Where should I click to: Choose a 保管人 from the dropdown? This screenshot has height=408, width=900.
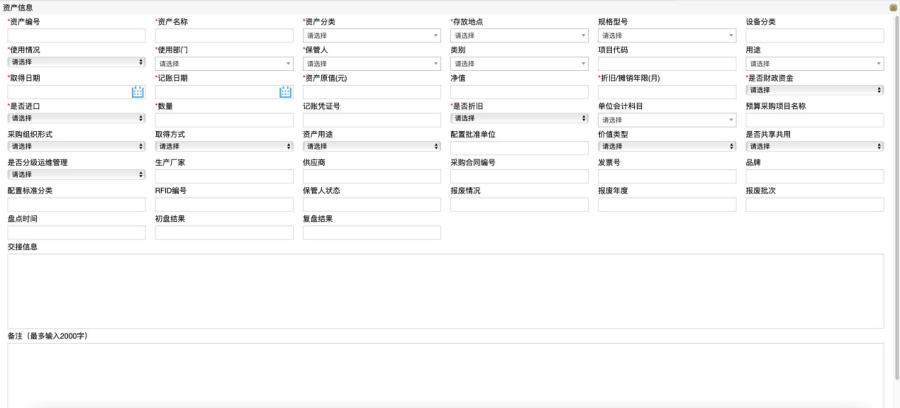(371, 63)
